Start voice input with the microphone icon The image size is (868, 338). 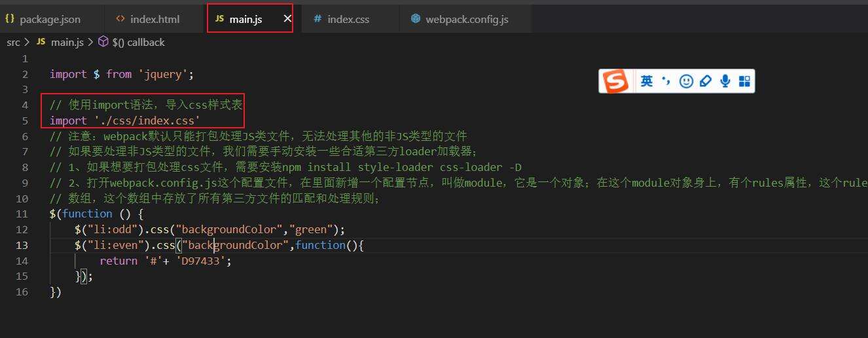(x=725, y=81)
